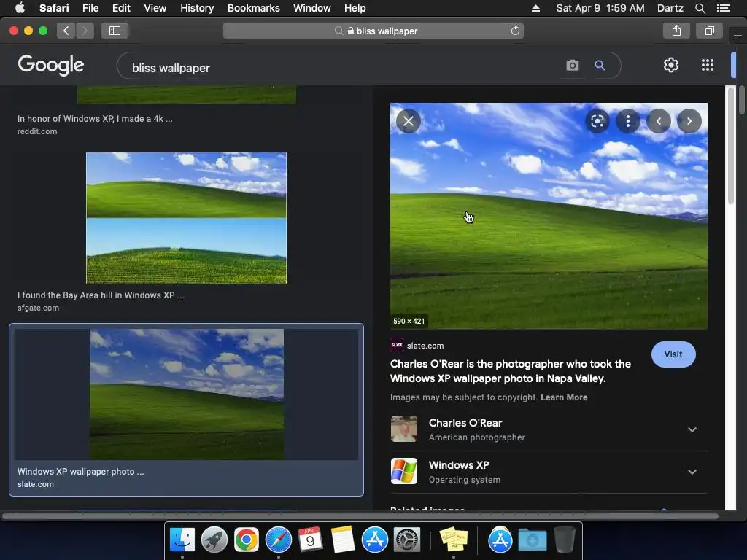Viewport: 747px width, 560px height.
Task: Click the horizontal scrollbar at window bottom
Action: tap(360, 516)
